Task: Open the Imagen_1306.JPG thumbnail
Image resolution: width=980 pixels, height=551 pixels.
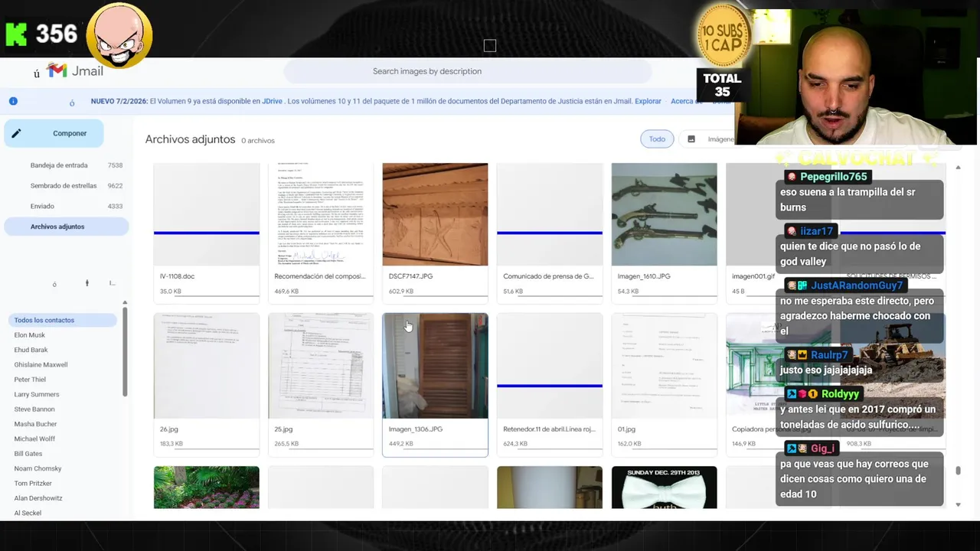Action: 435,366
